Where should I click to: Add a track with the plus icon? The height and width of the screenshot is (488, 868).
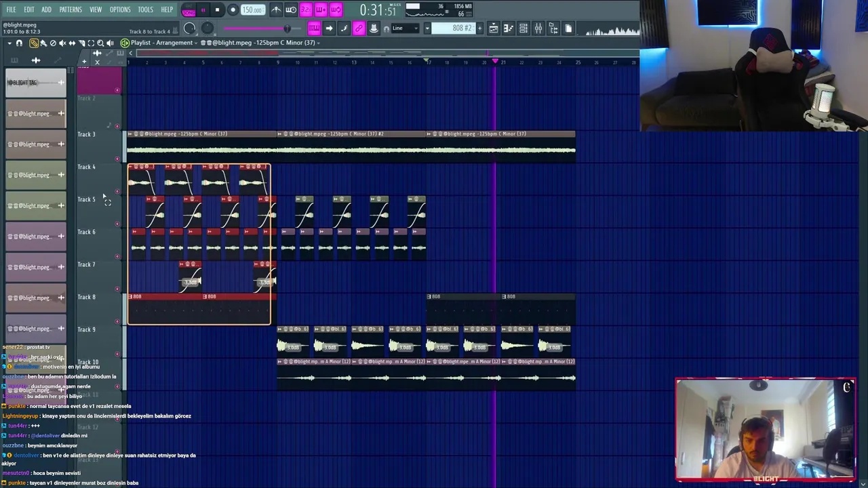click(x=84, y=62)
